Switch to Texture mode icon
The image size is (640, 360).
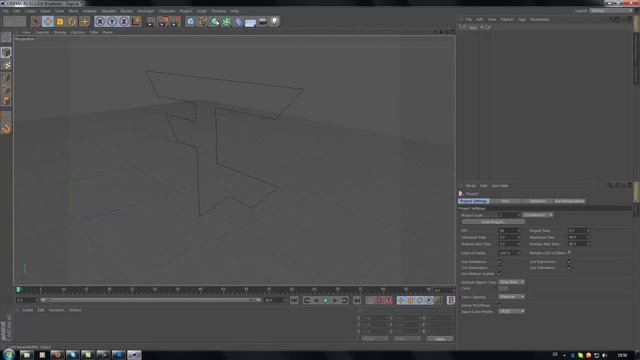(6, 64)
